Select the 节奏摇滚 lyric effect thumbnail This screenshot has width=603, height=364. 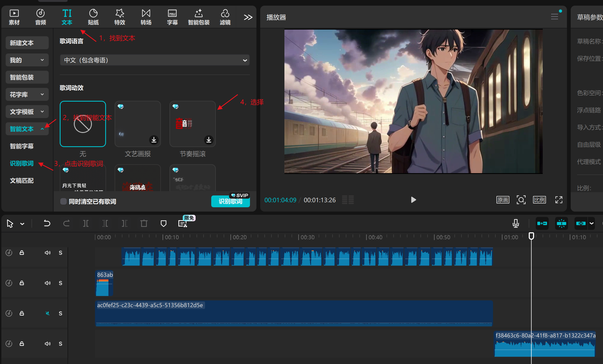(192, 124)
